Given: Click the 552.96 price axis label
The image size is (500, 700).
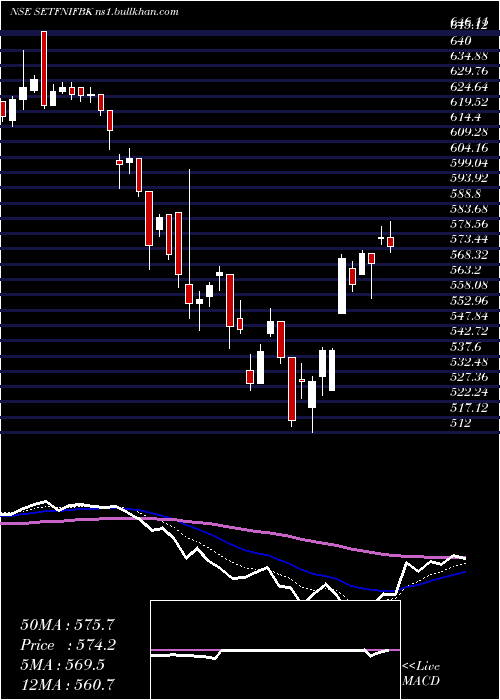Looking at the screenshot, I should coord(469,300).
